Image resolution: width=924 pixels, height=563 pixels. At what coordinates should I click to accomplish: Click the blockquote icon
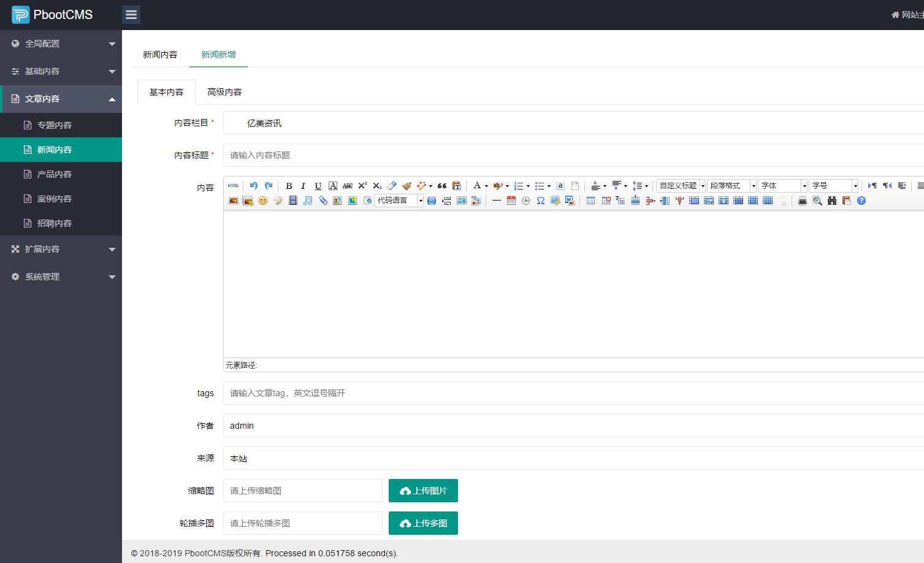coord(442,186)
